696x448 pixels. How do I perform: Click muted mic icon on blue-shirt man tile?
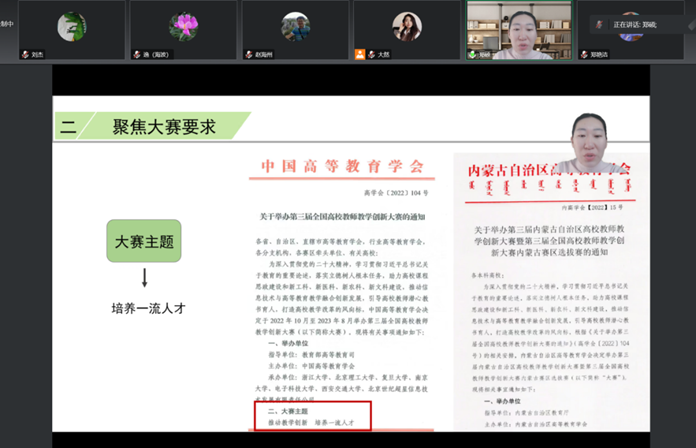[249, 55]
